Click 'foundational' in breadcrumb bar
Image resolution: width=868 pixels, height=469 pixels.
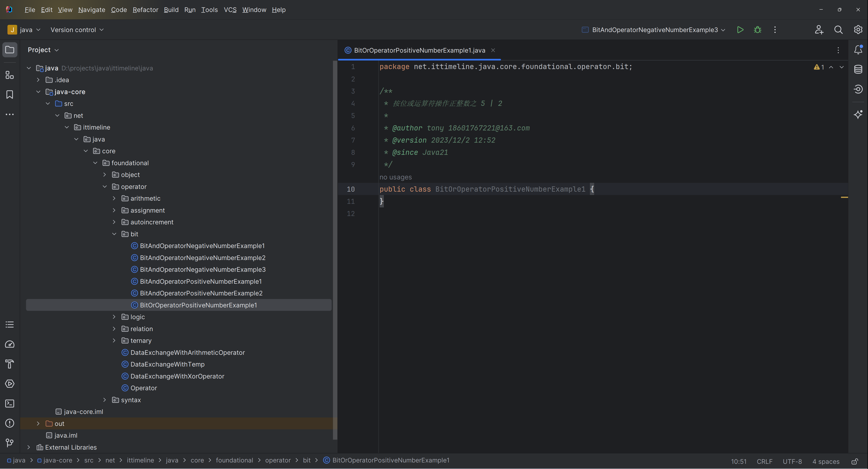click(235, 460)
